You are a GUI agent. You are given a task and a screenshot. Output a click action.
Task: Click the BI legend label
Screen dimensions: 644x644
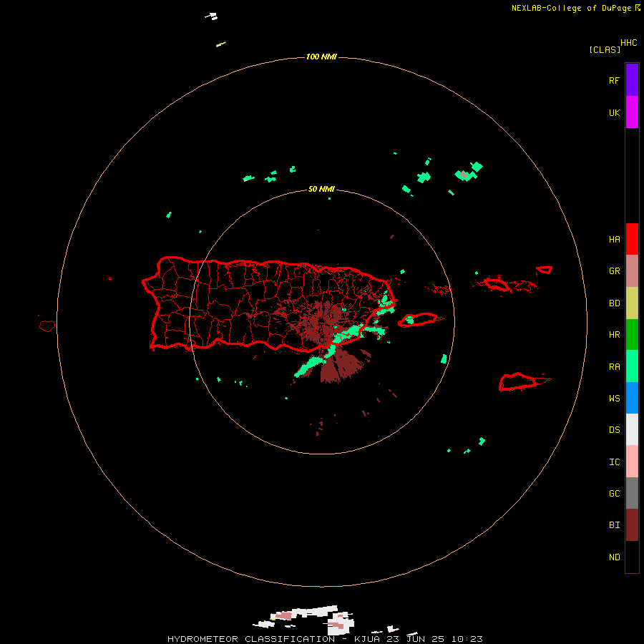pyautogui.click(x=614, y=525)
